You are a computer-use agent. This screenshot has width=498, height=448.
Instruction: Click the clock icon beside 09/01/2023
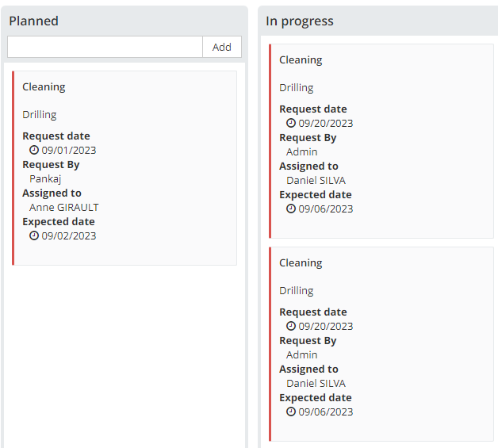point(34,150)
